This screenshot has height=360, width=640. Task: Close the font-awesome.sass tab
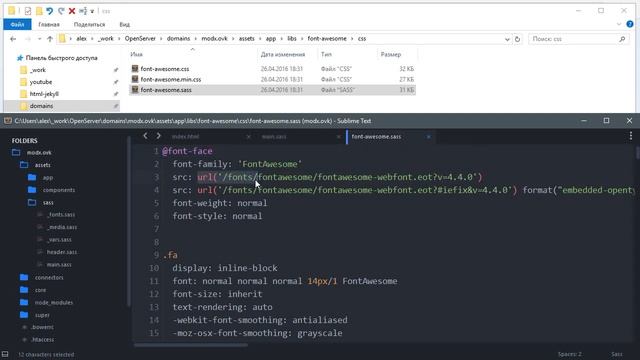428,137
